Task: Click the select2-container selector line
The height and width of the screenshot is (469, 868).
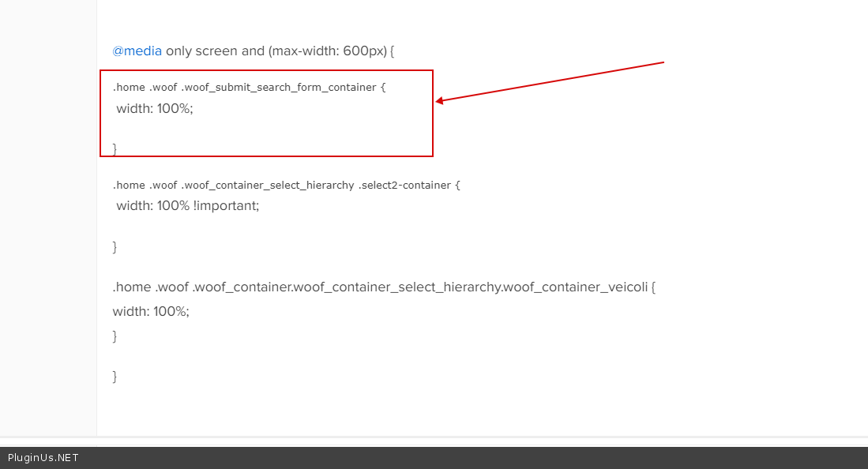Action: (x=286, y=185)
